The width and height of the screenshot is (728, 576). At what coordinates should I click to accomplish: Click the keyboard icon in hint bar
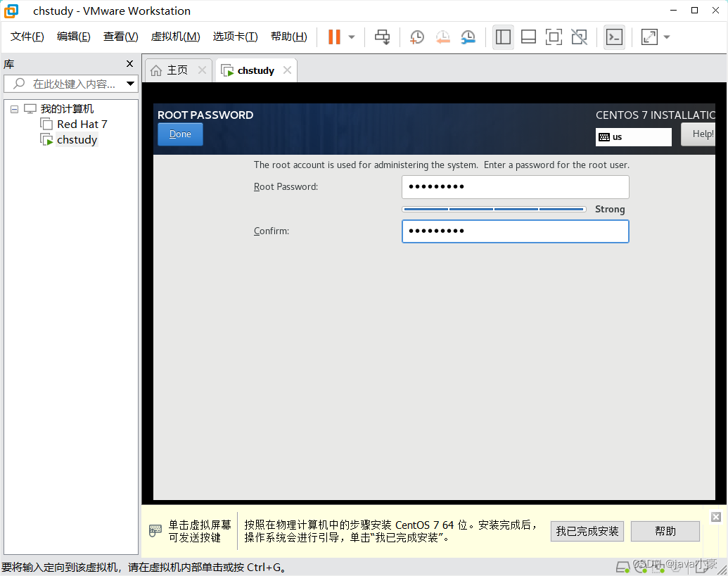click(155, 530)
